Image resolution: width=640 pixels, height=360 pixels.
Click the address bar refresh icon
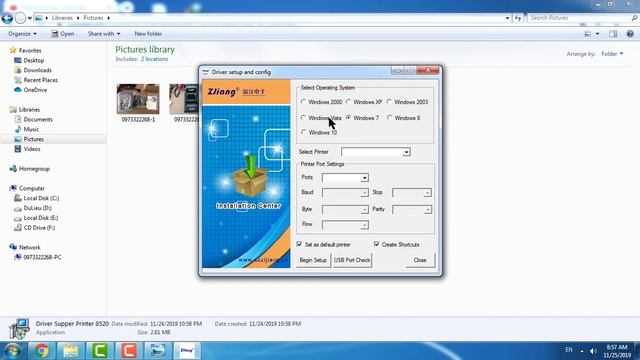(518, 18)
